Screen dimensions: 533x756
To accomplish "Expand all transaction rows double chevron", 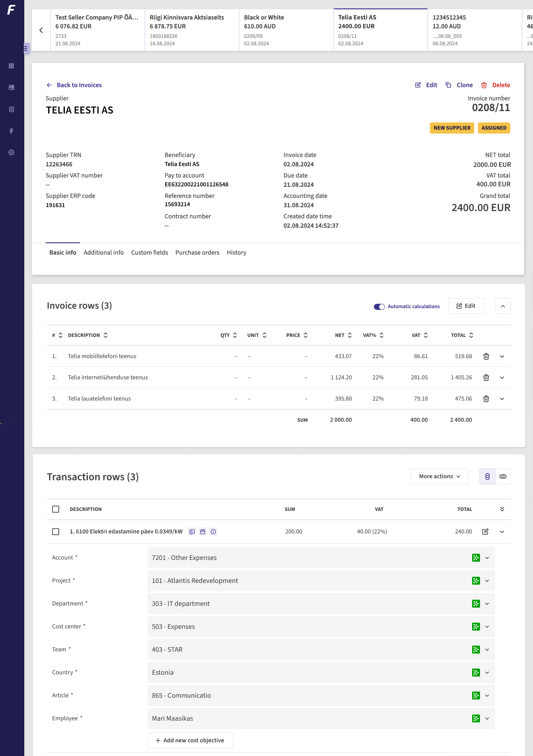I will tap(502, 509).
